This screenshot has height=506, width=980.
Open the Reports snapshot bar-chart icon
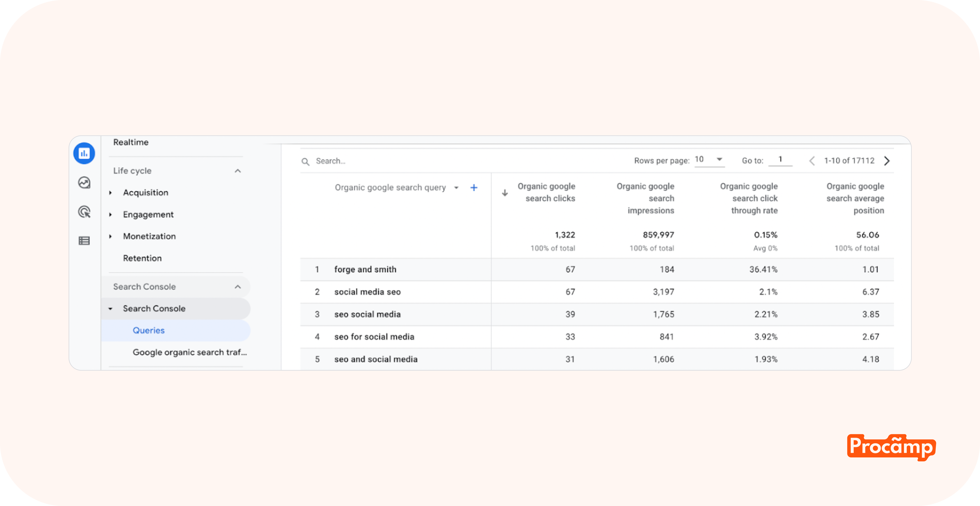(x=84, y=153)
